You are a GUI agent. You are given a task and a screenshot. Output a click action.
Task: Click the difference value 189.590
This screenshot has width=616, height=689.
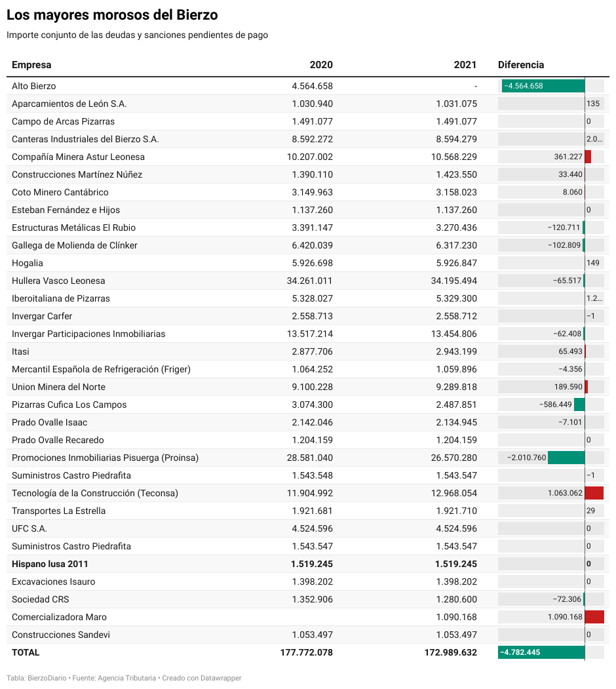(x=568, y=387)
